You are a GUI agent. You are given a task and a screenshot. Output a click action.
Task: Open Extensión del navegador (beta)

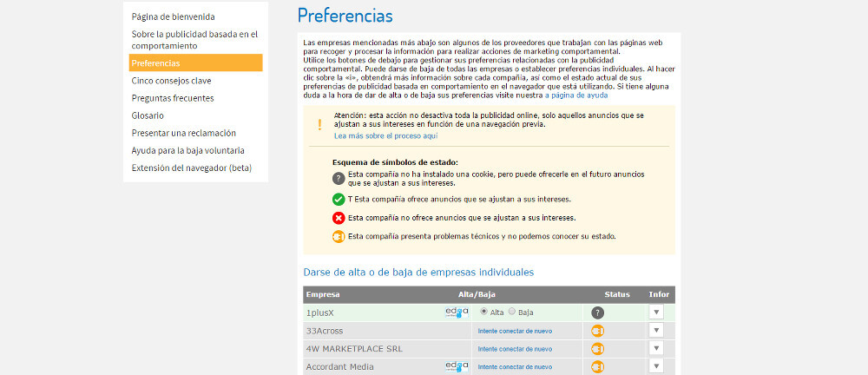click(192, 168)
